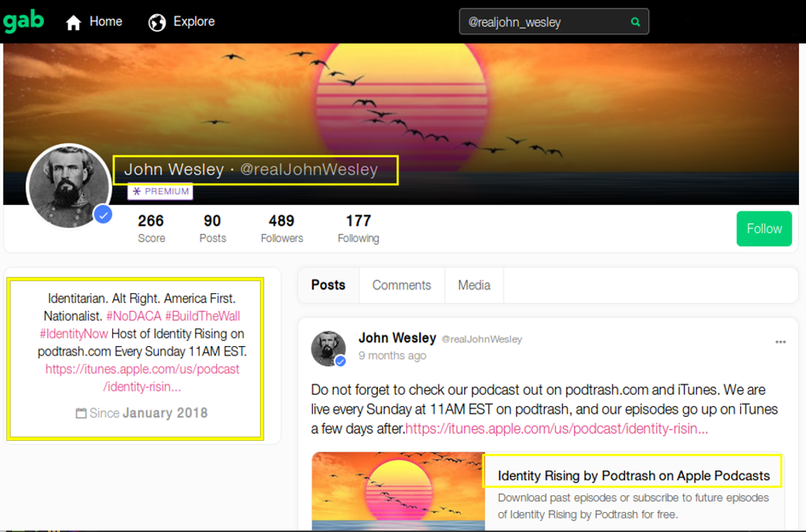Click the green search magnifier icon
The width and height of the screenshot is (806, 532).
click(x=635, y=22)
